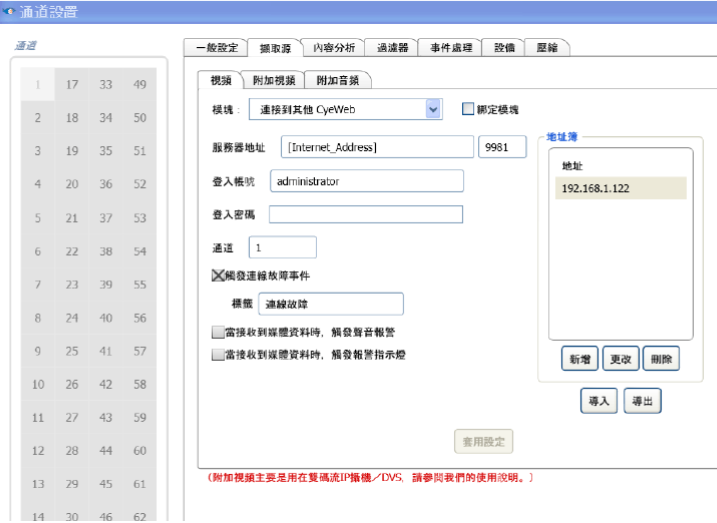This screenshot has height=523, width=717.
Task: Select the 附加音頻 sub-tab
Action: point(338,79)
